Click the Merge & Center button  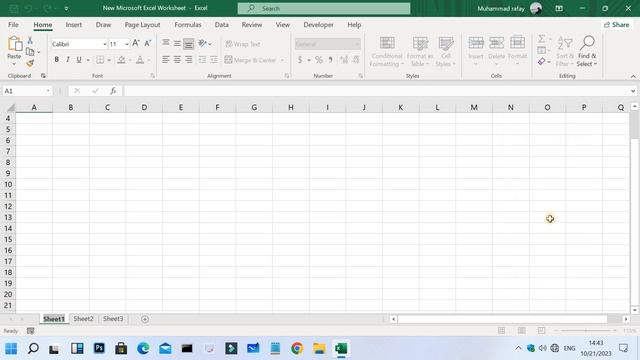(x=250, y=60)
